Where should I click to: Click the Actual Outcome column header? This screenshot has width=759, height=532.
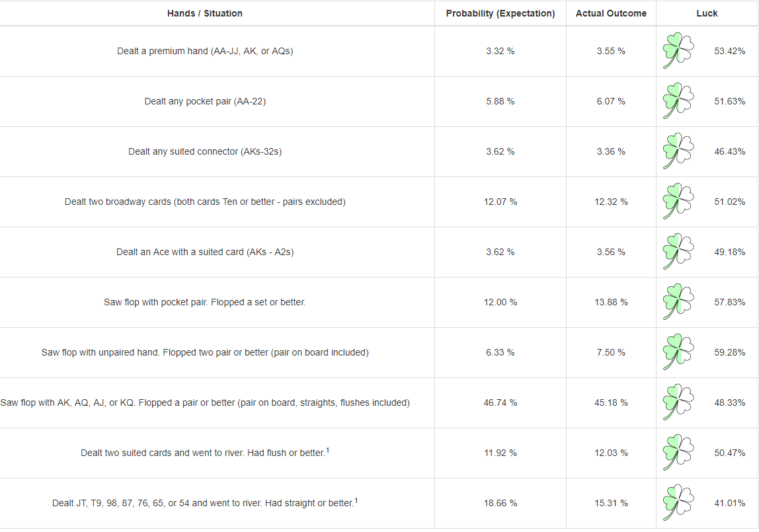[611, 13]
